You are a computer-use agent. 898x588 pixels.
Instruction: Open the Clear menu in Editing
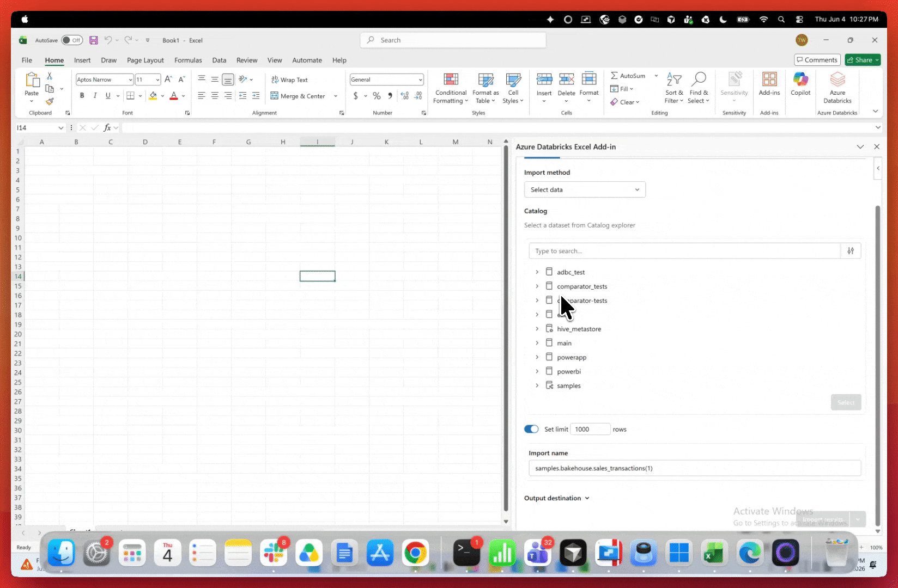coord(625,102)
